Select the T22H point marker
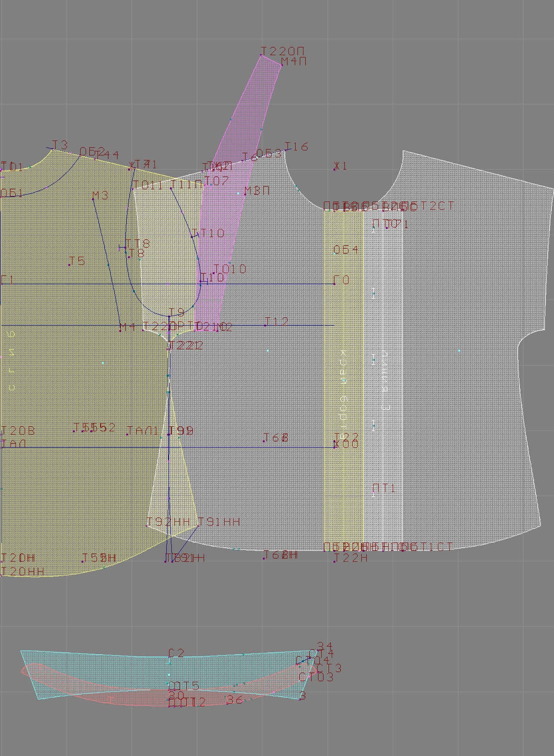This screenshot has height=756, width=554. [335, 561]
